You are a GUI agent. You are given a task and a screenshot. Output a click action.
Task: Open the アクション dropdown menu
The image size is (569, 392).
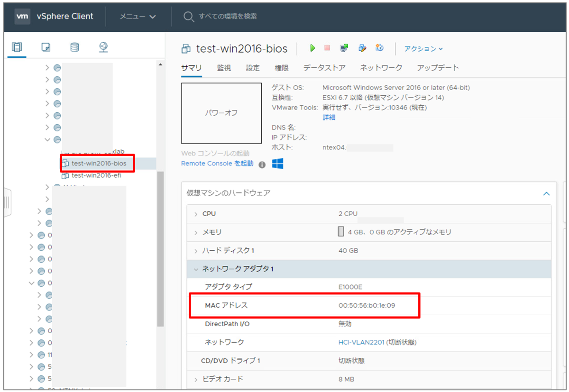pyautogui.click(x=423, y=48)
